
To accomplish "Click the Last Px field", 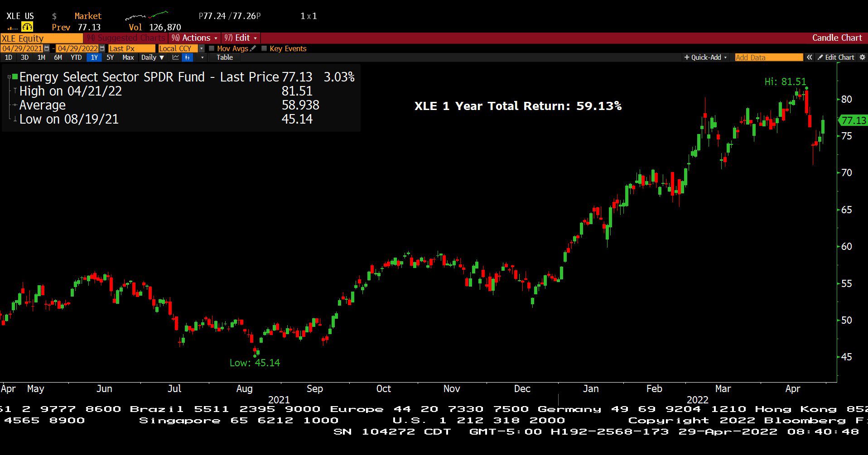I will [x=131, y=48].
